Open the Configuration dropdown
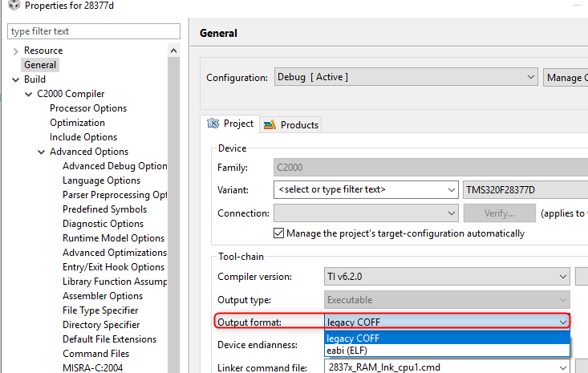The height and width of the screenshot is (373, 588). [x=531, y=77]
